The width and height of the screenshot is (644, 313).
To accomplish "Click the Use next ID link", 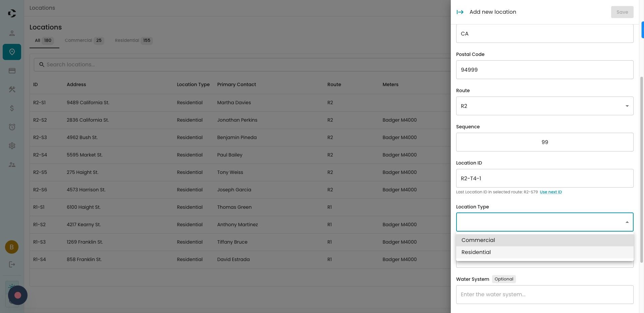I will pyautogui.click(x=550, y=192).
